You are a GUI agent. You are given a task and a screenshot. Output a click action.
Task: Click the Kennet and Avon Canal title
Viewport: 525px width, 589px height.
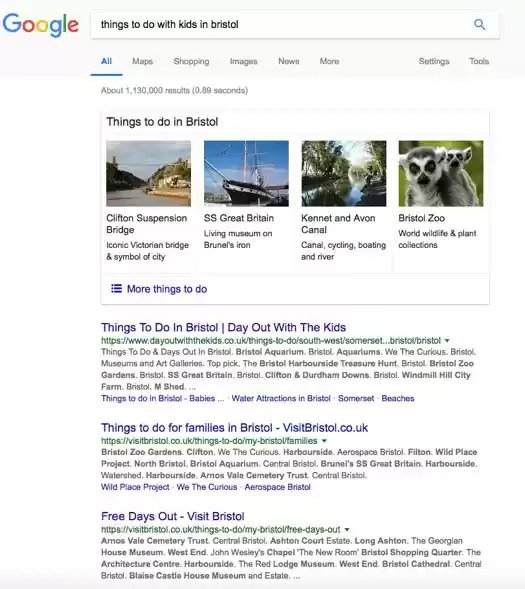(x=338, y=224)
